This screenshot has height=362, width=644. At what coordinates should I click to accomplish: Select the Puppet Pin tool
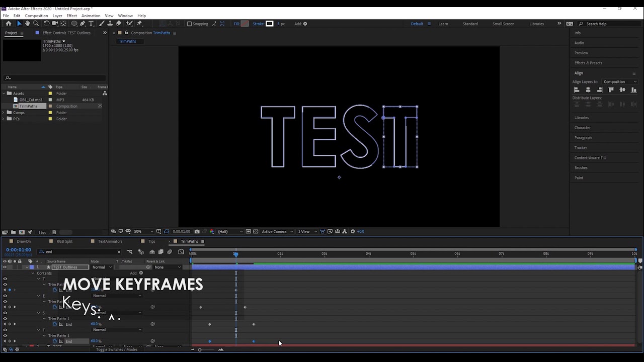[x=139, y=24]
